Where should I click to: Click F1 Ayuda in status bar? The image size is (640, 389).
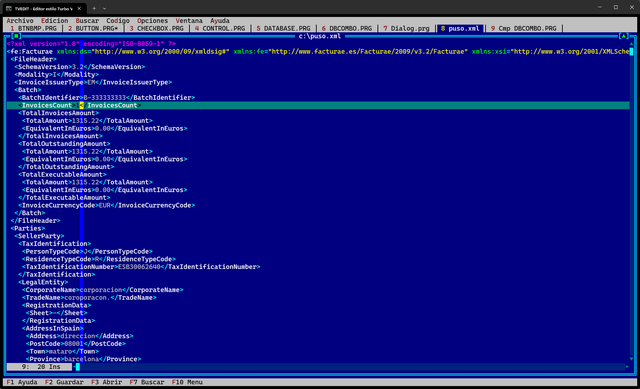[x=22, y=382]
